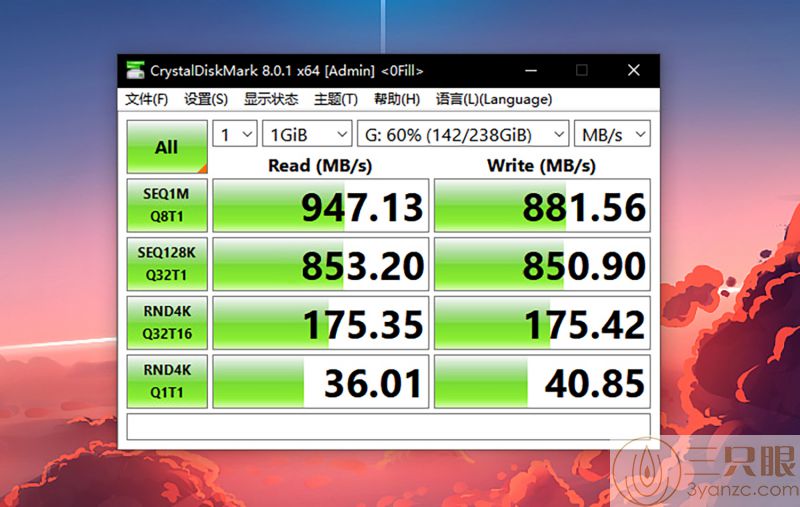Screen dimensions: 800x507
Task: Open the 1GiB test size dropdown
Action: 307,134
